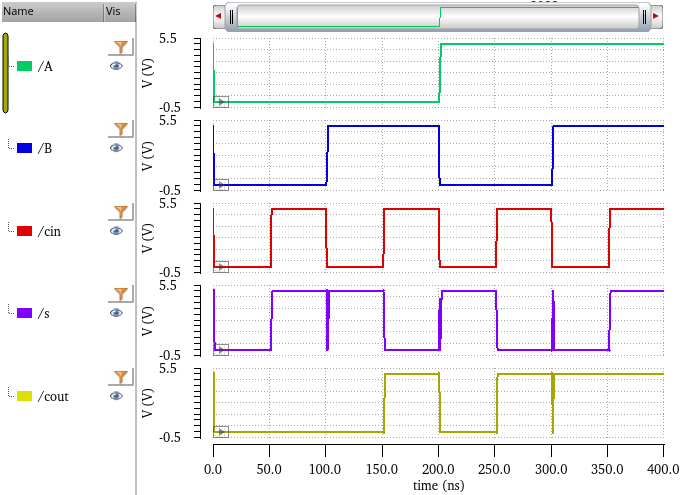
Task: Select the purple /s color swatch
Action: click(x=24, y=313)
